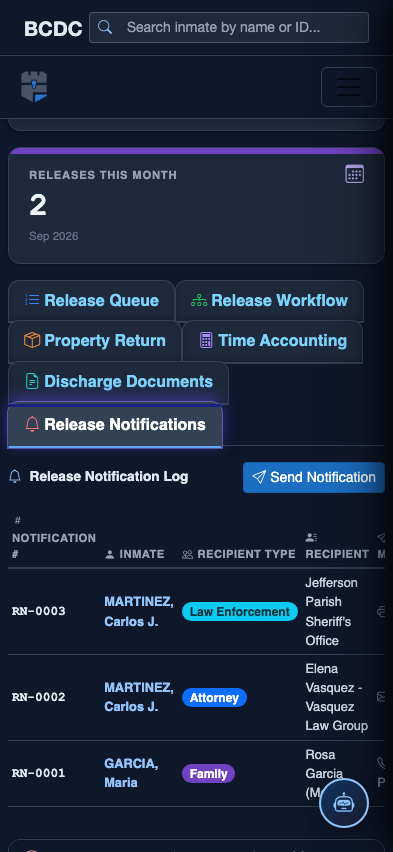Click the Release Notification Log heading
393x852 pixels.
coord(109,477)
